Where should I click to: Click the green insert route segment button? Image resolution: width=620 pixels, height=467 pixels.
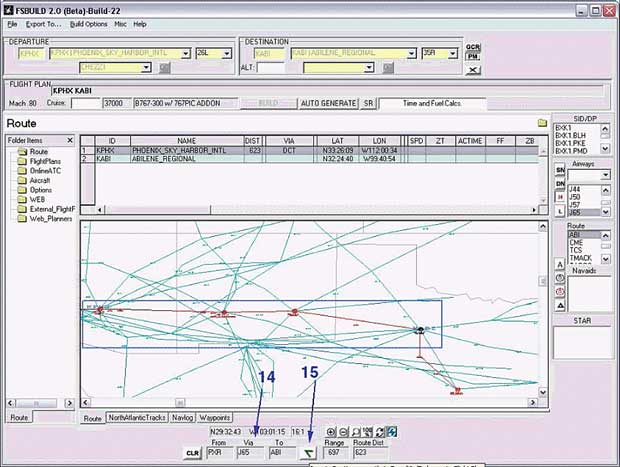pyautogui.click(x=308, y=453)
